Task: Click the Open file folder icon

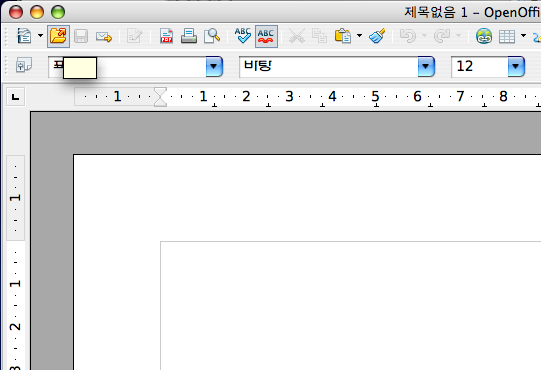Action: tap(58, 36)
